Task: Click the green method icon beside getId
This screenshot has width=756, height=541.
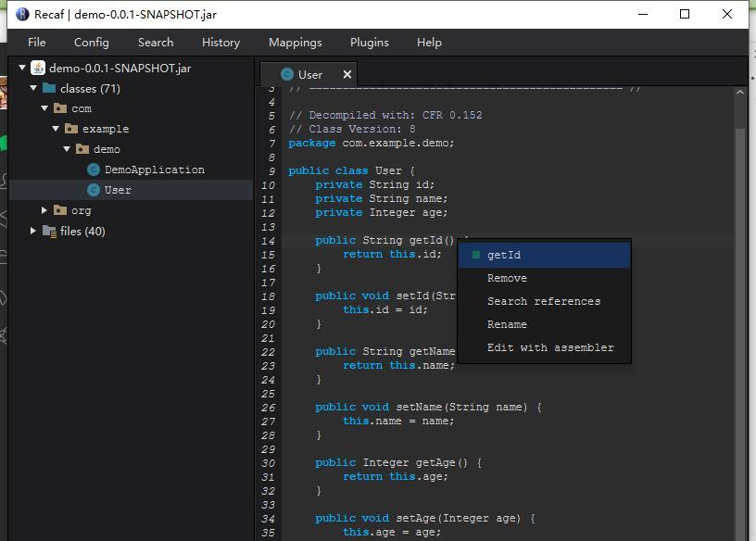Action: [x=476, y=255]
